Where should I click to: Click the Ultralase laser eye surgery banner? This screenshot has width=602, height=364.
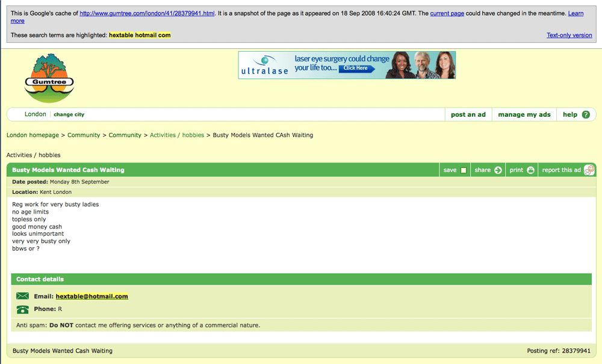(347, 65)
